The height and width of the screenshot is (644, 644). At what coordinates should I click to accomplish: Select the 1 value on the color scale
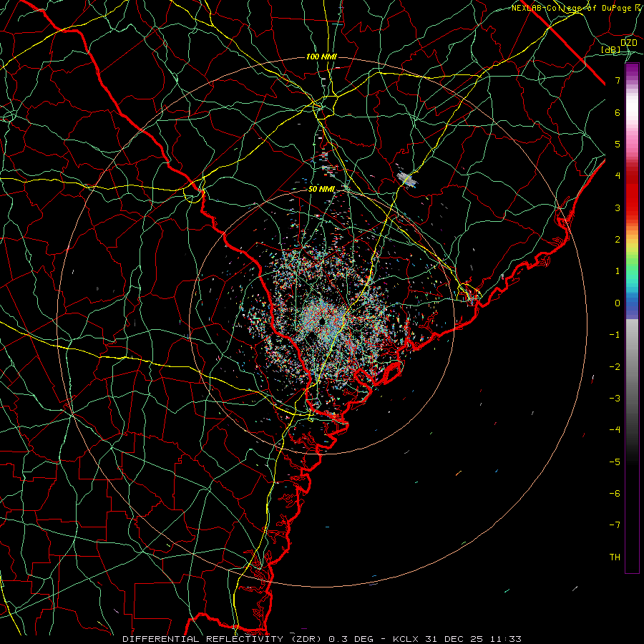click(618, 271)
